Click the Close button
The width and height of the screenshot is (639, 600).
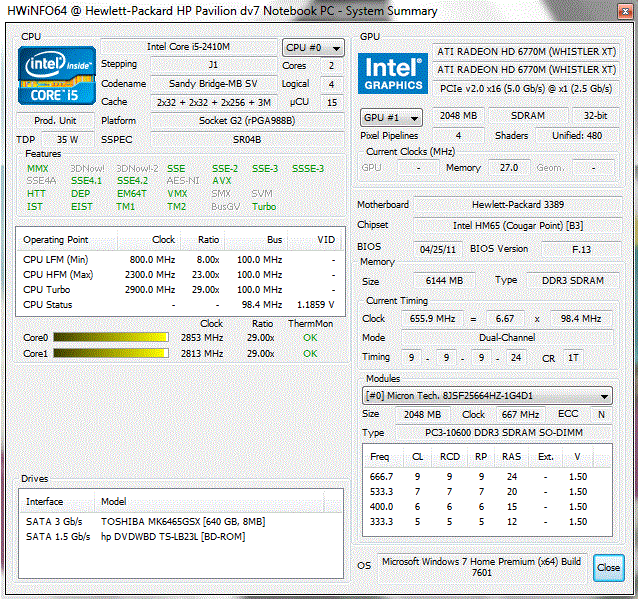pyautogui.click(x=608, y=568)
